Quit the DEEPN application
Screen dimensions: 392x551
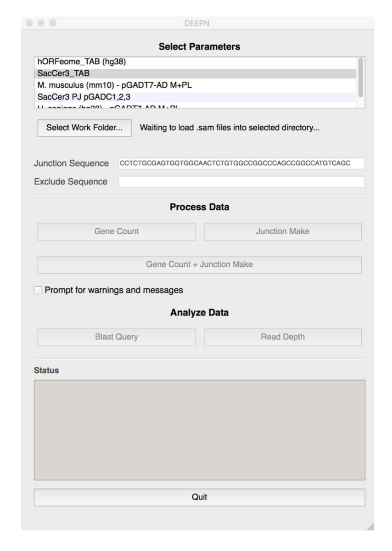tap(199, 497)
